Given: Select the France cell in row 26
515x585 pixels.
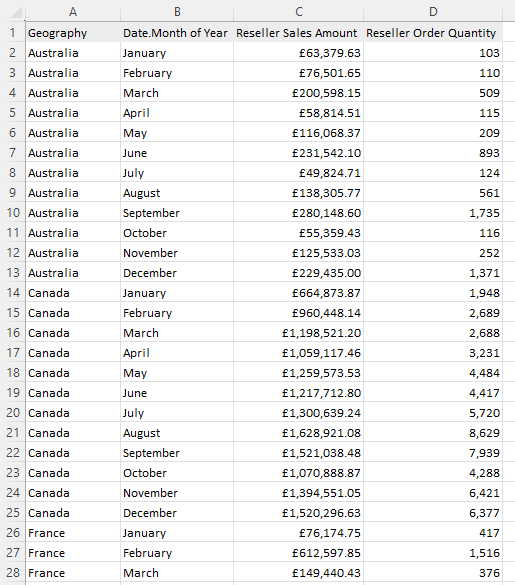Looking at the screenshot, I should tap(73, 533).
